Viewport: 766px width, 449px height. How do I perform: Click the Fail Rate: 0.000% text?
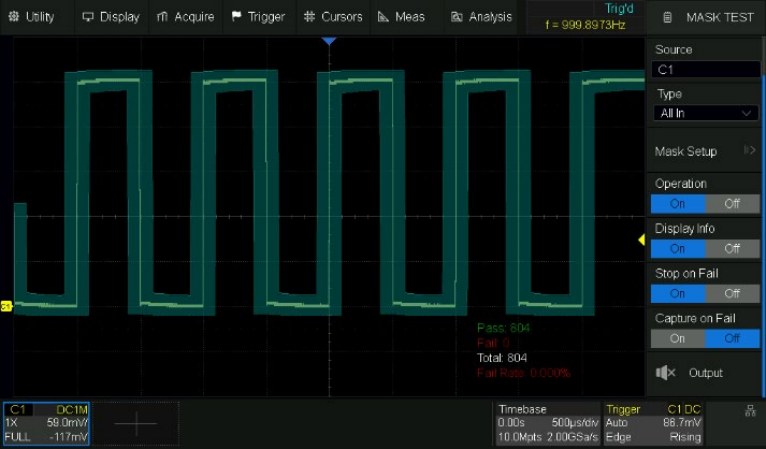pyautogui.click(x=523, y=373)
